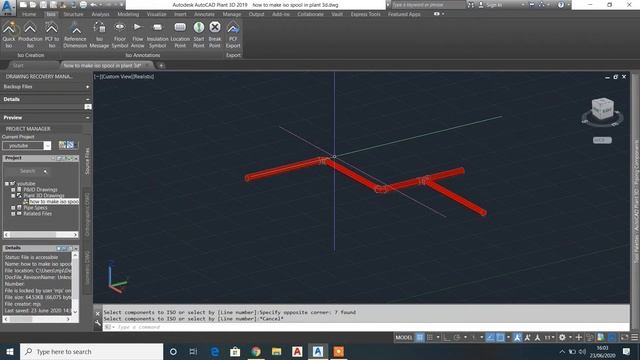
Task: Expand Pipe Specs tree node
Action: tap(13, 208)
